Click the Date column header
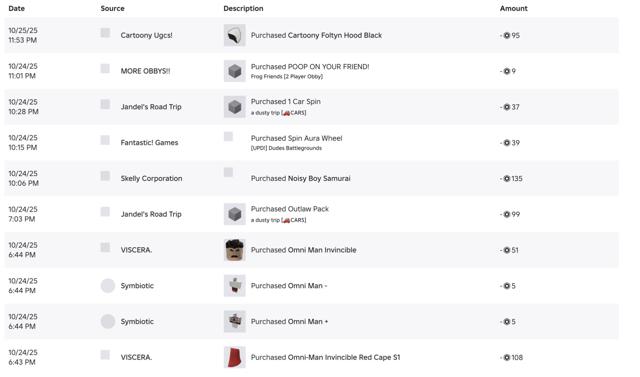 tap(17, 8)
